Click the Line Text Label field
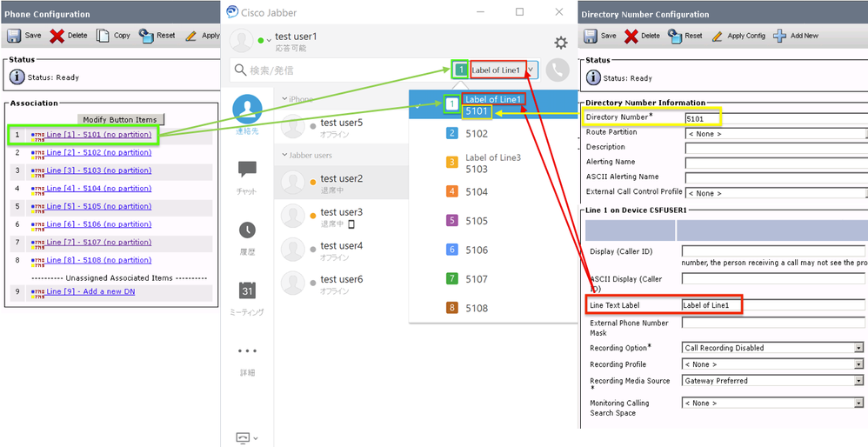Viewport: 868px width, 447px height. tap(774, 305)
